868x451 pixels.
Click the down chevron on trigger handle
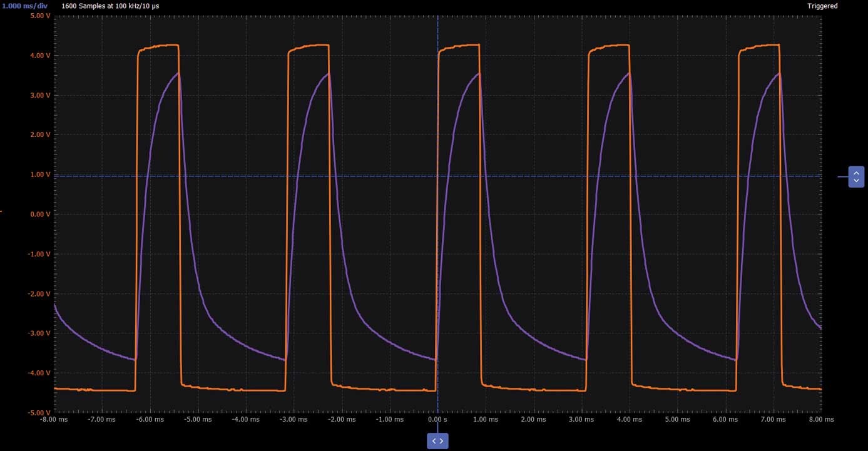pyautogui.click(x=855, y=181)
